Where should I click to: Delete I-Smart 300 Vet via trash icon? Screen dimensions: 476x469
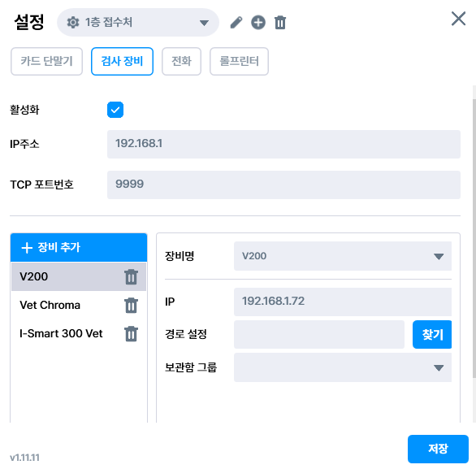[131, 333]
